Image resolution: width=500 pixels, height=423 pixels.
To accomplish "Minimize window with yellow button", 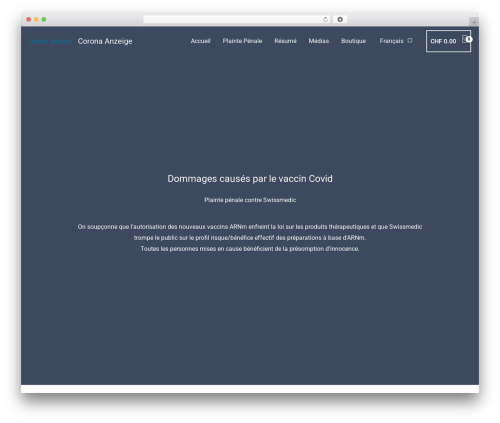I will [36, 20].
